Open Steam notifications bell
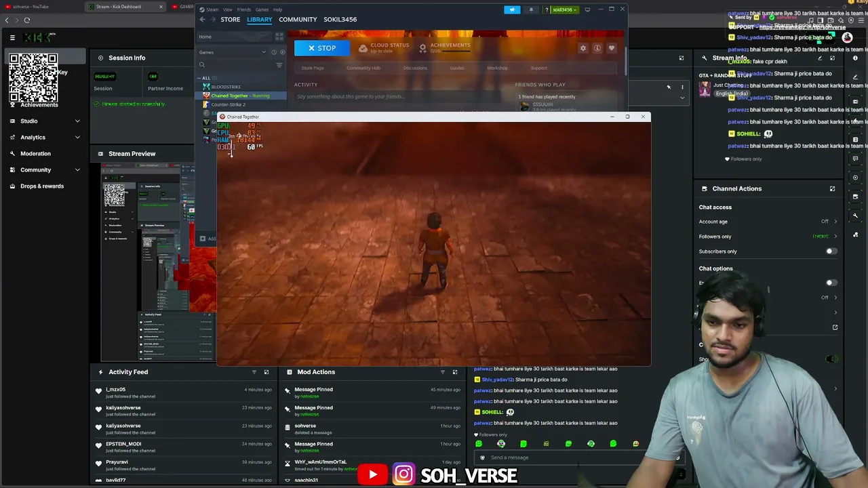The width and height of the screenshot is (868, 488). [531, 9]
